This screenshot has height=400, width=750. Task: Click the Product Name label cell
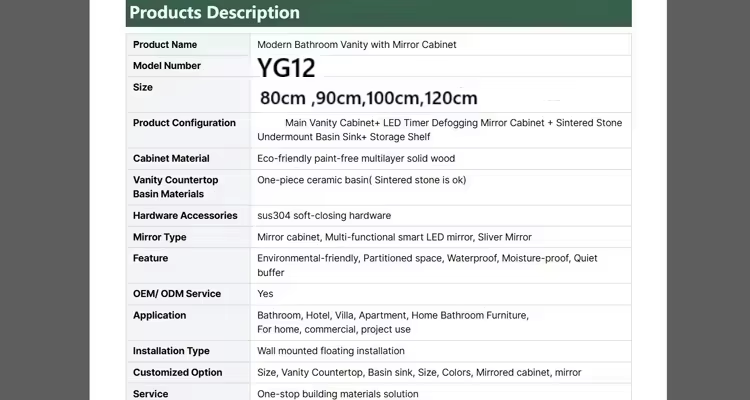click(x=165, y=45)
